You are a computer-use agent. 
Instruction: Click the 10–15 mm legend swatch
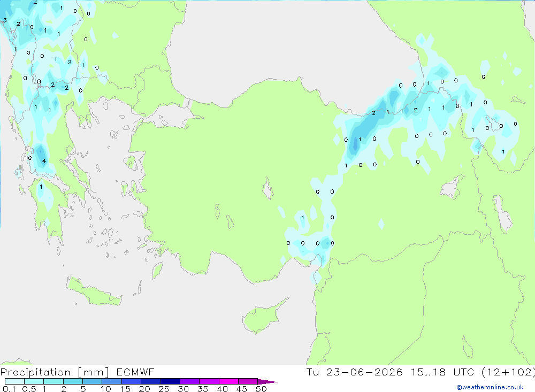click(112, 381)
